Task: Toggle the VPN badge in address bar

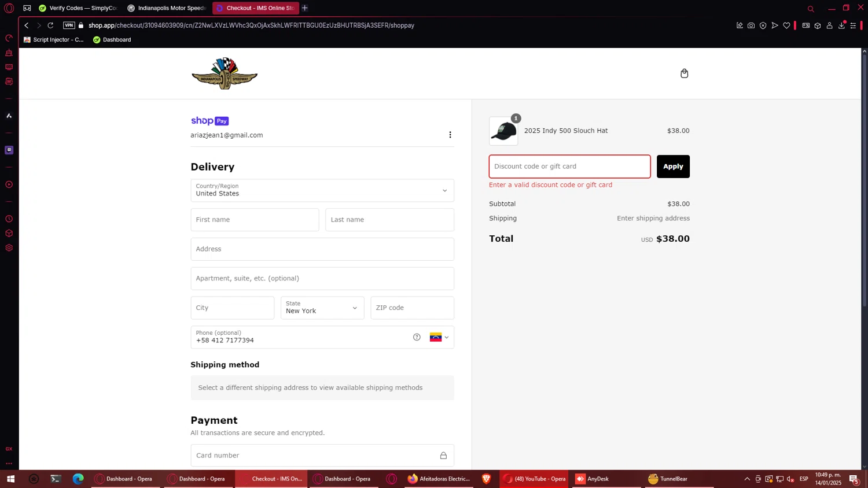Action: (69, 25)
